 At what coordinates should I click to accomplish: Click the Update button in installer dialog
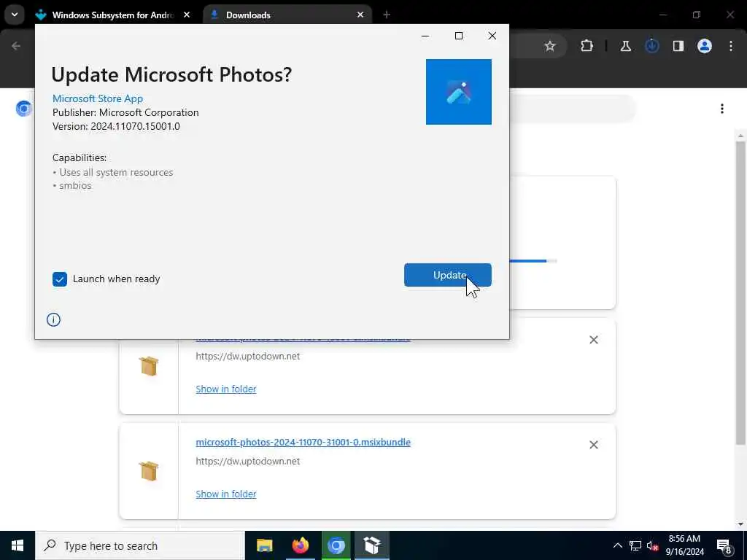447,275
